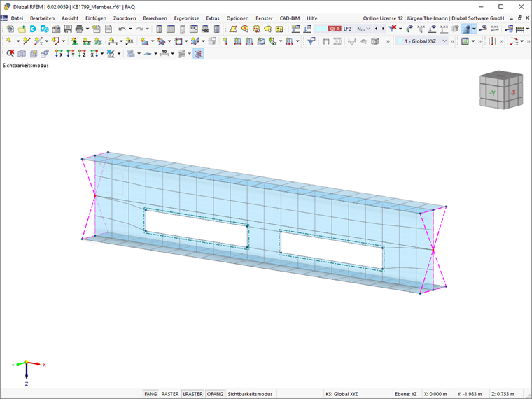The image size is (532, 399).
Task: Expand the Print dropdown arrow
Action: (87, 29)
